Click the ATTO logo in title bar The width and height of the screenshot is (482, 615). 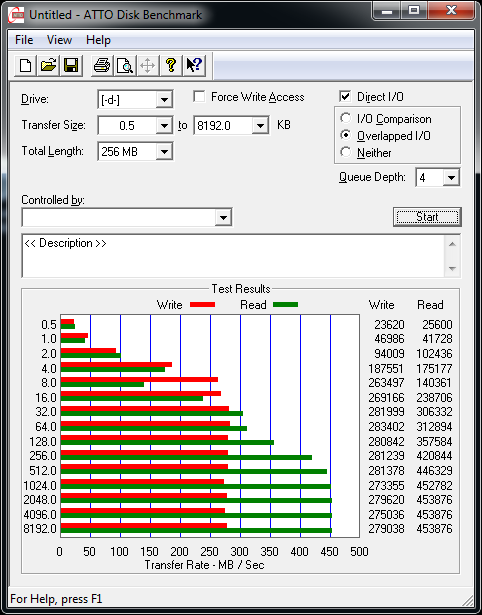pyautogui.click(x=16, y=15)
